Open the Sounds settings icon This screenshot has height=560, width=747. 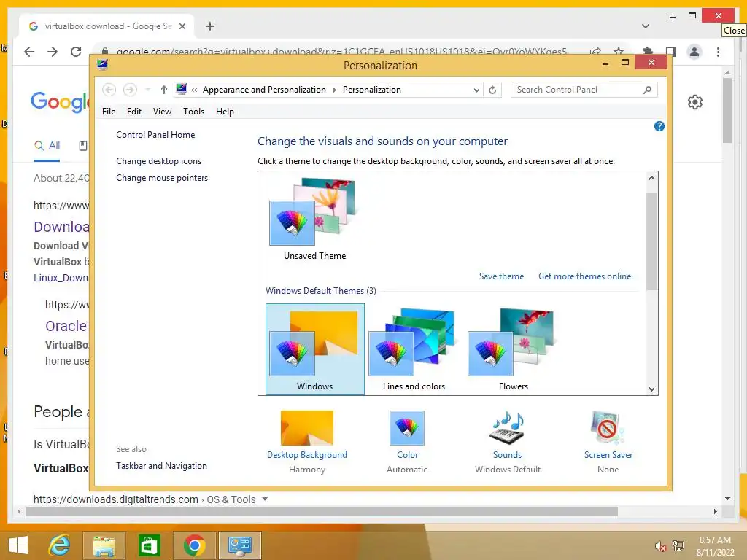tap(508, 428)
